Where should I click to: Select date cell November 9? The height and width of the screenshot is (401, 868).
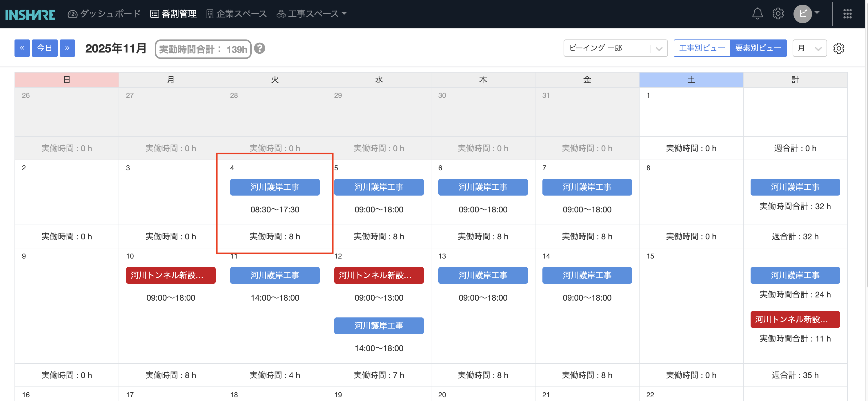point(67,306)
